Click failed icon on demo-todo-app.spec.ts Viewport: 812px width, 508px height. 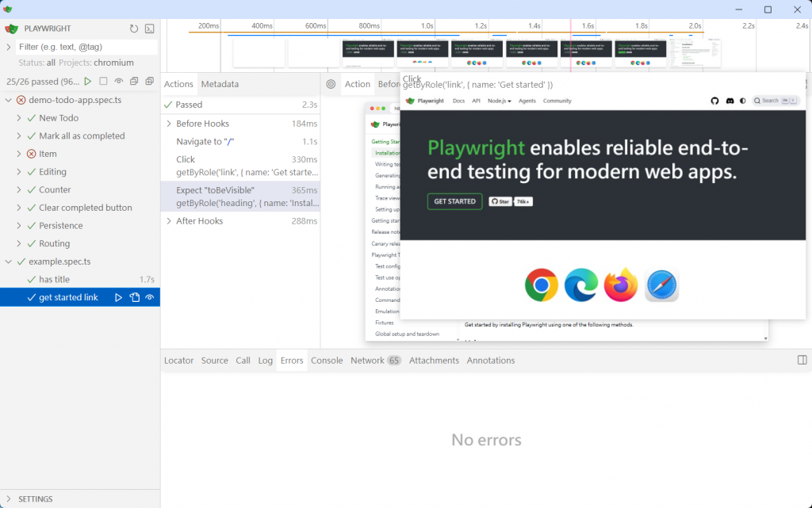tap(21, 100)
